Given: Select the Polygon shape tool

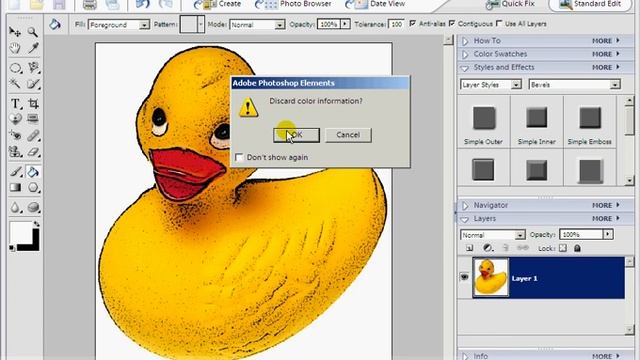Looking at the screenshot, I should tap(33, 188).
